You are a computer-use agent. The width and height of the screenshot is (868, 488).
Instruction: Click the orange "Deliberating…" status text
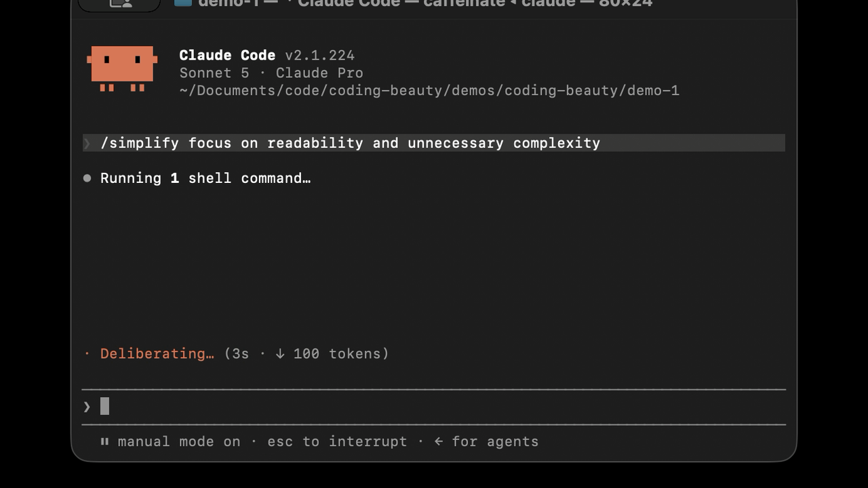157,354
